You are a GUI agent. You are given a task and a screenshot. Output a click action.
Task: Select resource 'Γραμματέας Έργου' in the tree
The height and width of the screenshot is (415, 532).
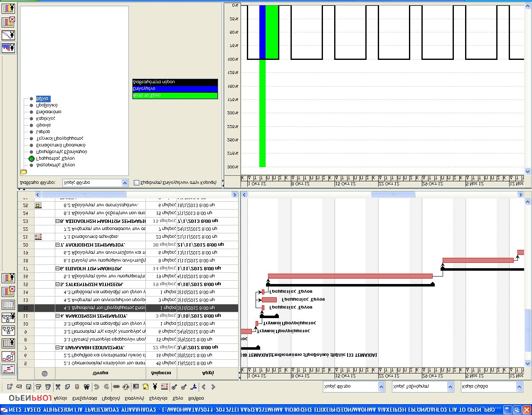pyautogui.click(x=55, y=158)
